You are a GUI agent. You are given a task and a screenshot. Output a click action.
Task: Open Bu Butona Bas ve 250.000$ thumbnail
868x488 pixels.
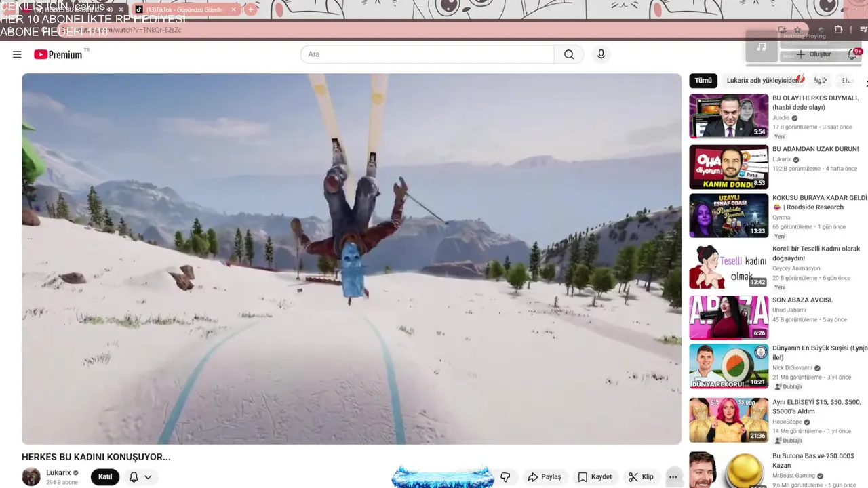coord(729,470)
